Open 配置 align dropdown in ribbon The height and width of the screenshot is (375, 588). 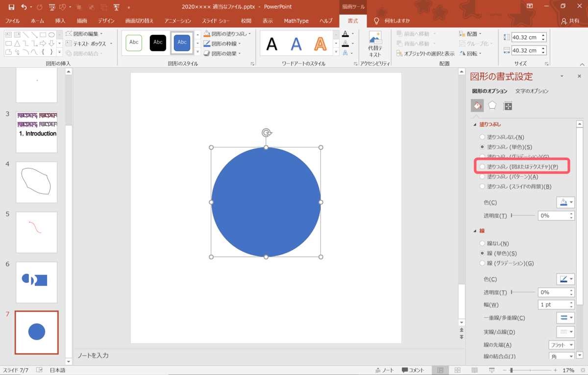coord(470,34)
